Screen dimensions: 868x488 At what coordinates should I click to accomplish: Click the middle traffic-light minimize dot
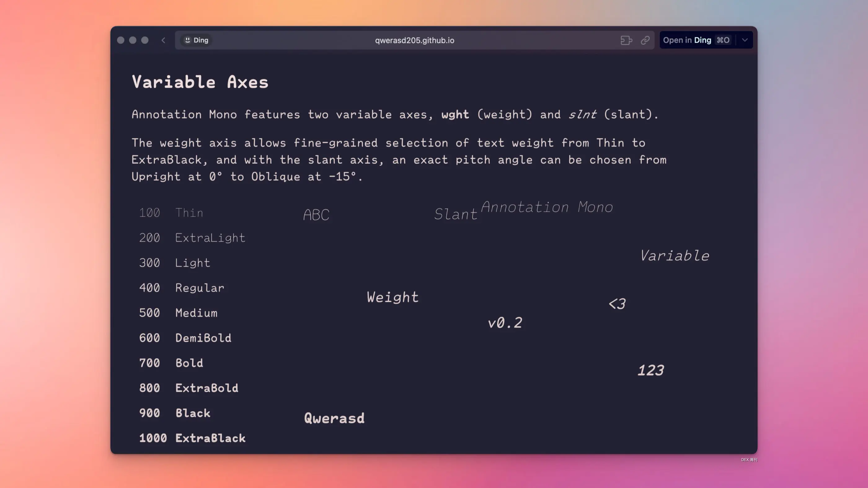pos(133,40)
